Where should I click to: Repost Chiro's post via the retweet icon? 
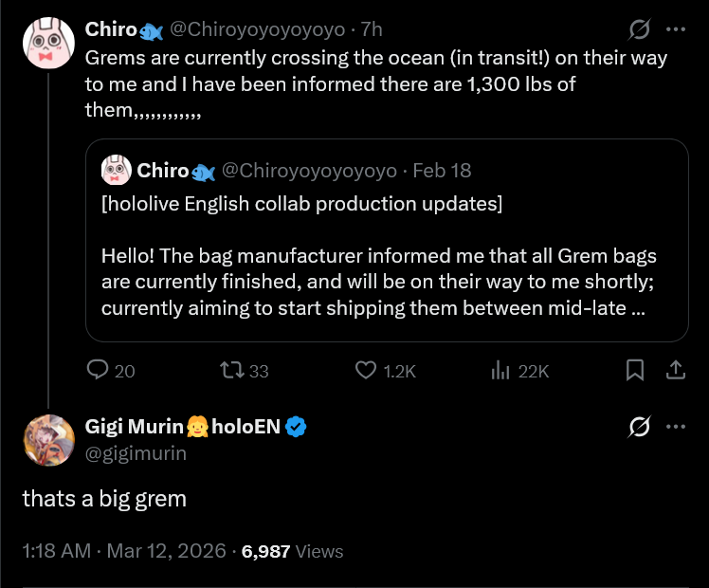(x=232, y=370)
